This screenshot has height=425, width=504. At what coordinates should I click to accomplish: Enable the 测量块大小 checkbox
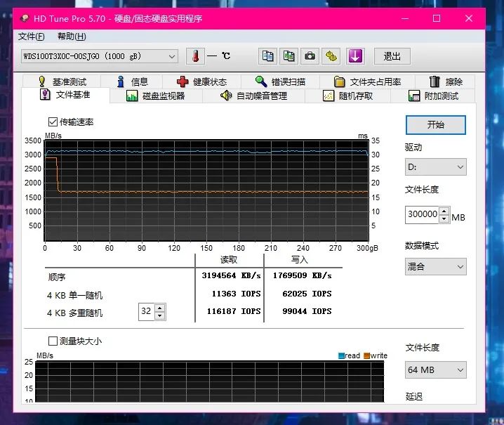point(53,341)
